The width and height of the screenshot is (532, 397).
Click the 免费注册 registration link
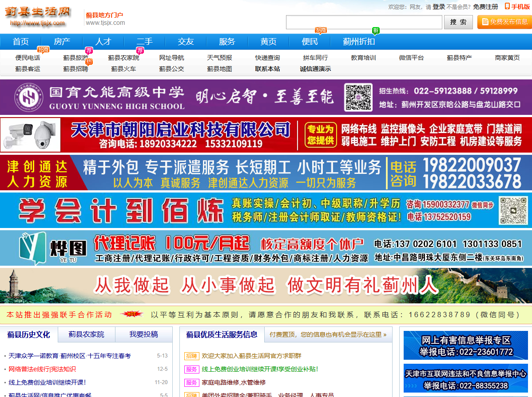(486, 6)
